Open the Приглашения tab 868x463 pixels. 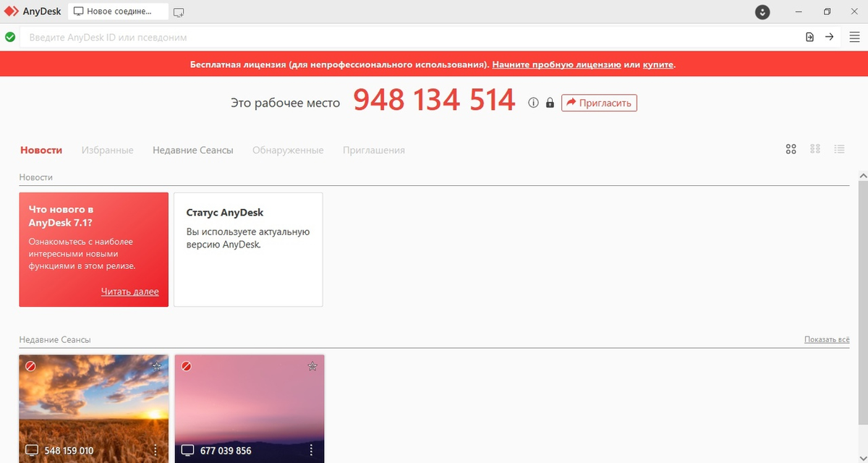coord(374,150)
